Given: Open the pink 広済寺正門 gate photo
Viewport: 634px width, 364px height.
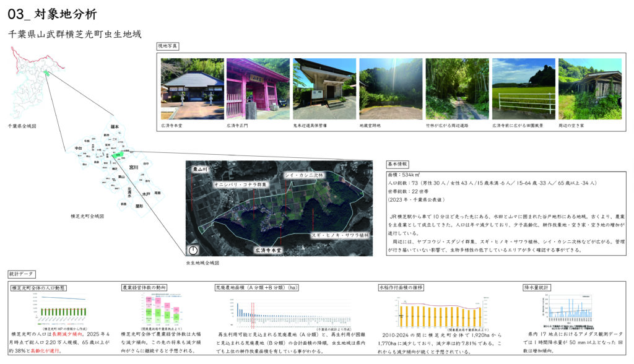Looking at the screenshot, I should tap(258, 89).
